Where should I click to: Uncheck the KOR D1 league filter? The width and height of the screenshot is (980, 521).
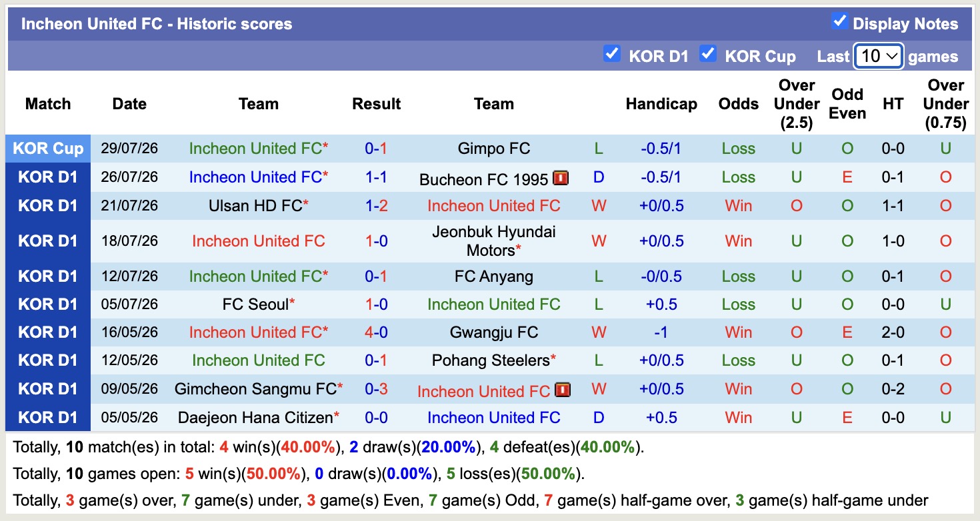click(611, 53)
